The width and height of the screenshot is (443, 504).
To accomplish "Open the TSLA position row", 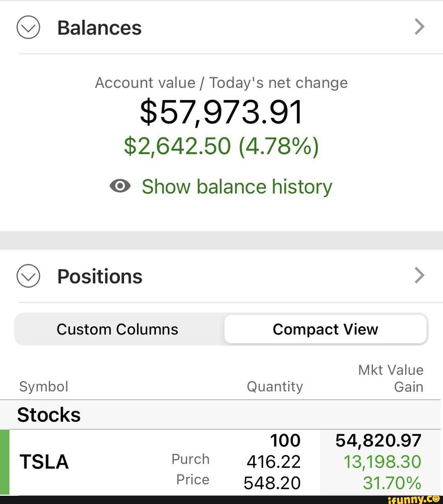I will point(44,462).
